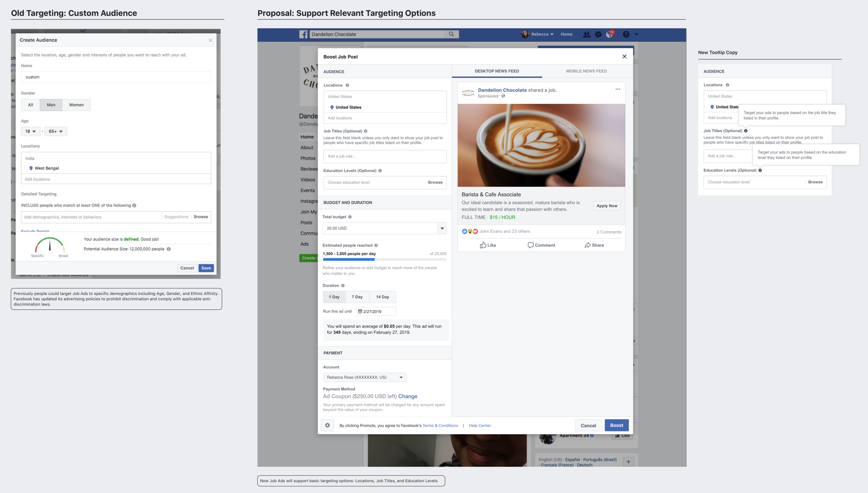The image size is (868, 493).
Task: Browse education levels in Boost dialog
Action: (435, 182)
